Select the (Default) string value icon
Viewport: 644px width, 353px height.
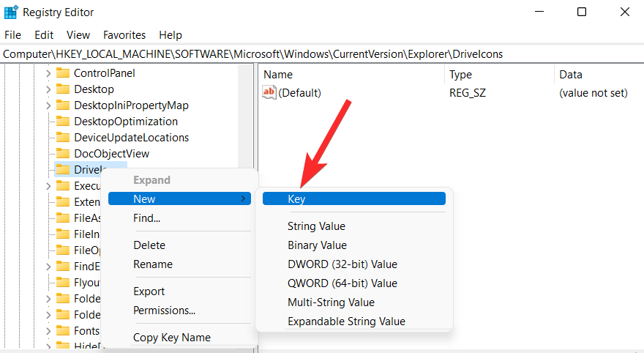pos(269,92)
